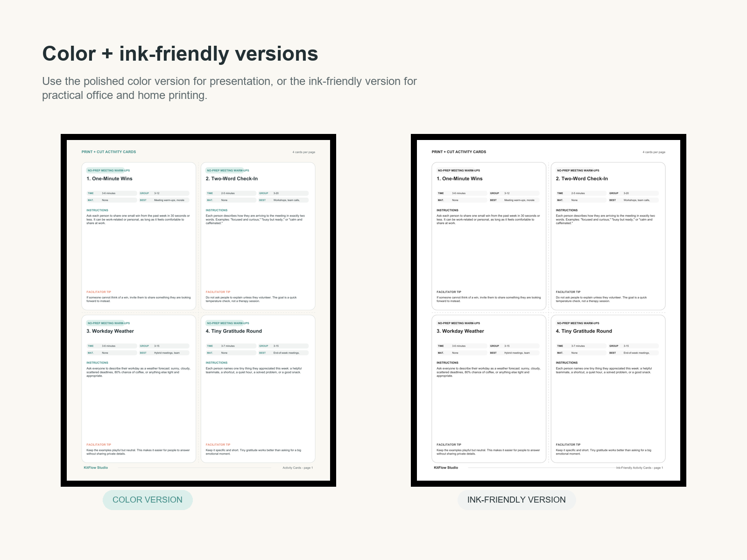Click the COLOR VERSION label pill
Viewport: 747px width, 560px height.
pyautogui.click(x=148, y=500)
